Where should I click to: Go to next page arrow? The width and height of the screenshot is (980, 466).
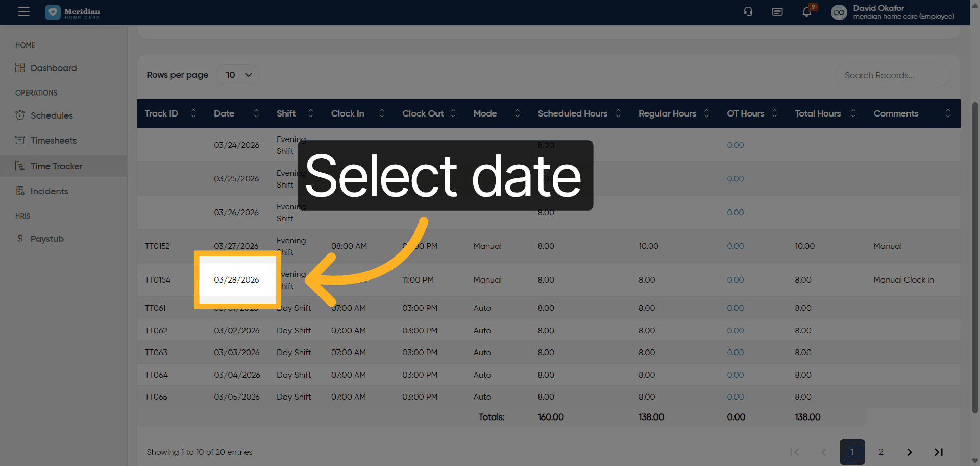909,452
